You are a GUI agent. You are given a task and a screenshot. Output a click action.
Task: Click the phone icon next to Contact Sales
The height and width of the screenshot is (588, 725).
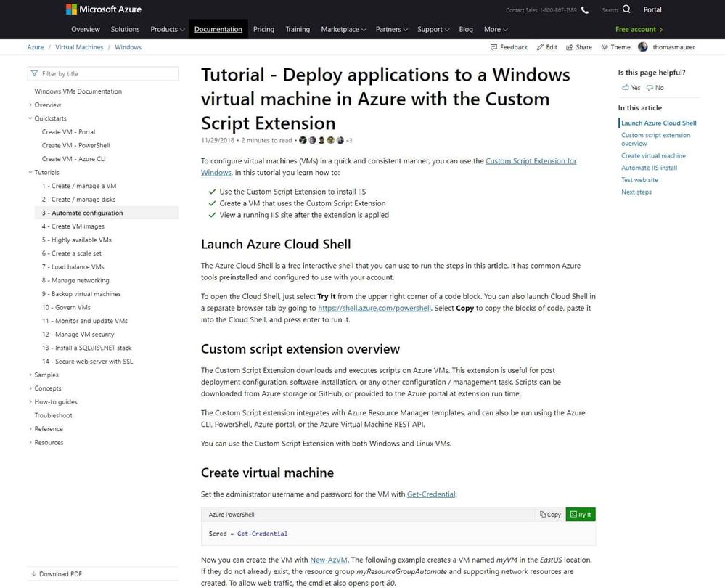585,9
